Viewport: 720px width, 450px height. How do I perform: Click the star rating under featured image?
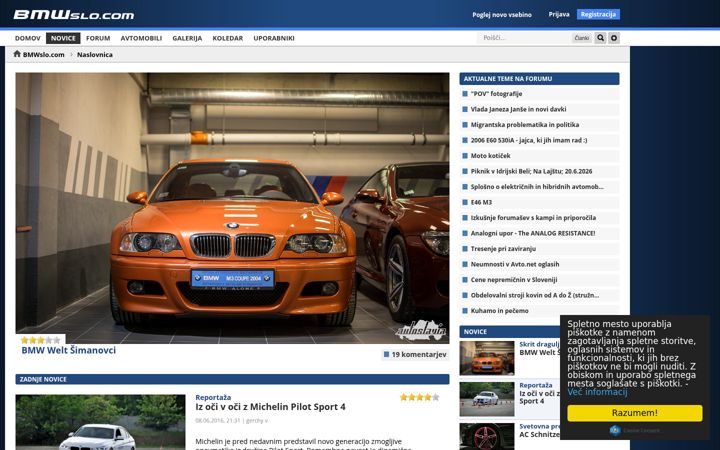click(40, 340)
